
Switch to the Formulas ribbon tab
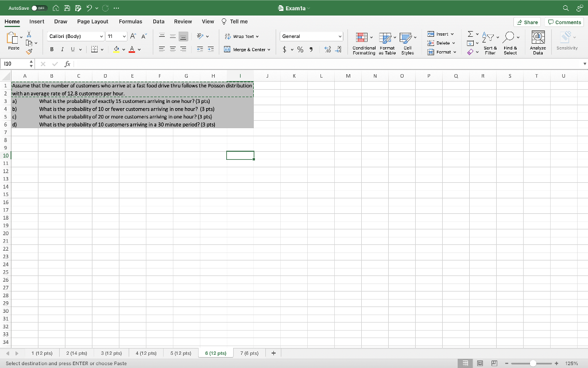tap(130, 21)
